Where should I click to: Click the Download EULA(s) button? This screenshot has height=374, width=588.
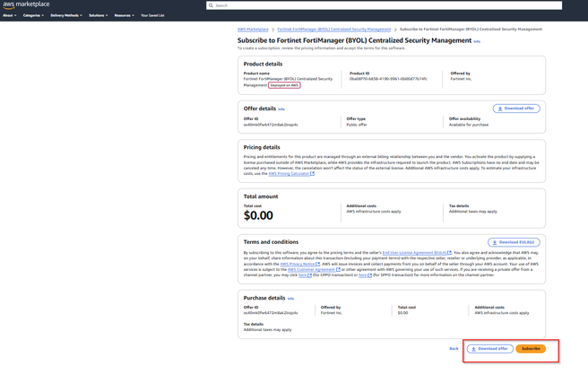click(x=514, y=242)
